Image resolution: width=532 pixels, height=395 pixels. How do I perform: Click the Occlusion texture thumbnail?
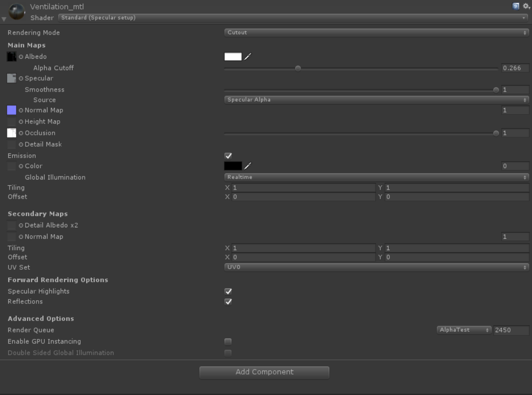point(11,133)
